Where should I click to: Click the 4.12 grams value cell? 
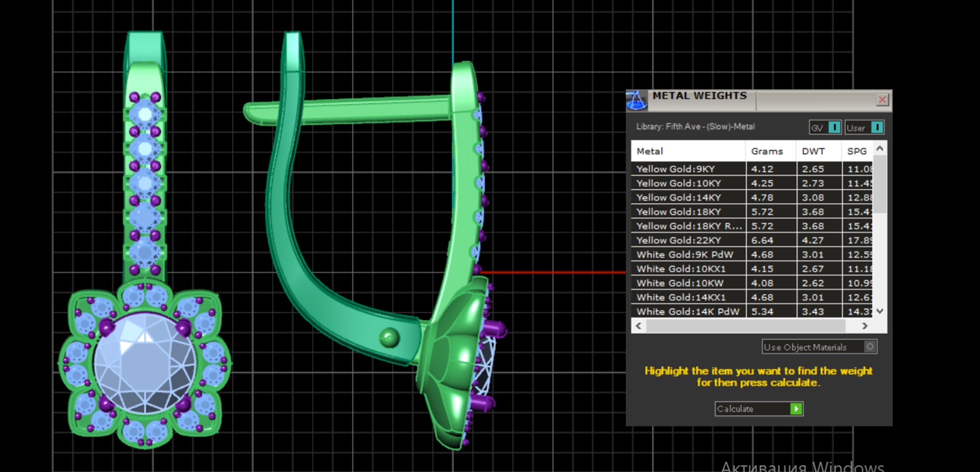point(771,169)
